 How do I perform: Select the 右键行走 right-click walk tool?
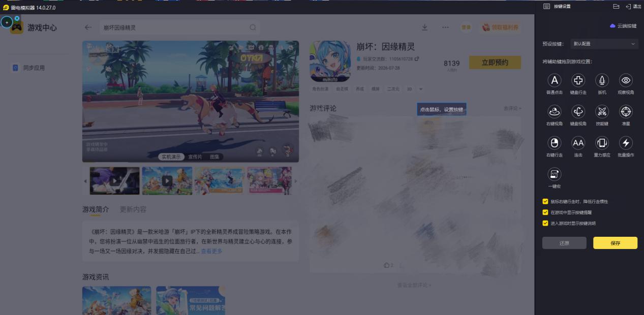(555, 143)
